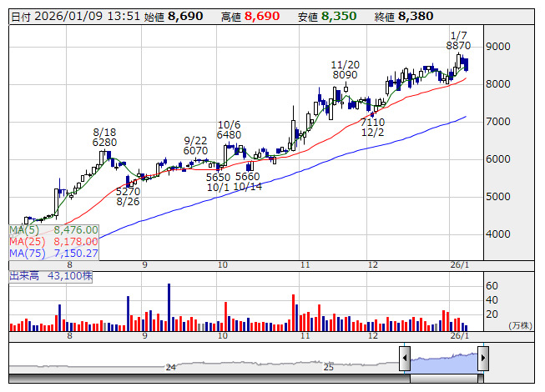
Task: Click the closing price 終値 8,380
Action: [x=404, y=17]
